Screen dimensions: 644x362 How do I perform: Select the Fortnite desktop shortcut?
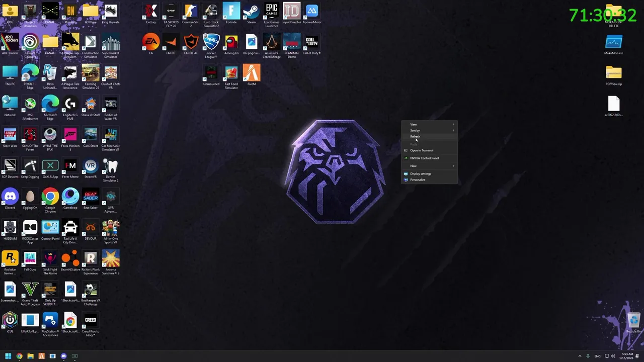click(x=231, y=14)
